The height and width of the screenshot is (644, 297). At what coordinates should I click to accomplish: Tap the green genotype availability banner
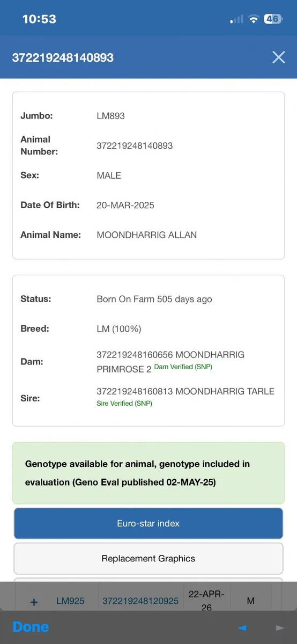click(x=148, y=473)
